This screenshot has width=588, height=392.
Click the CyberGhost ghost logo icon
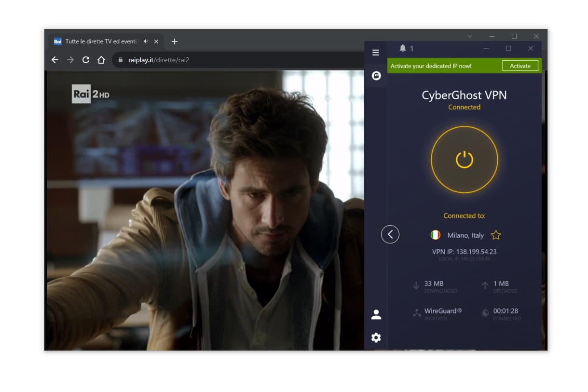[x=376, y=76]
